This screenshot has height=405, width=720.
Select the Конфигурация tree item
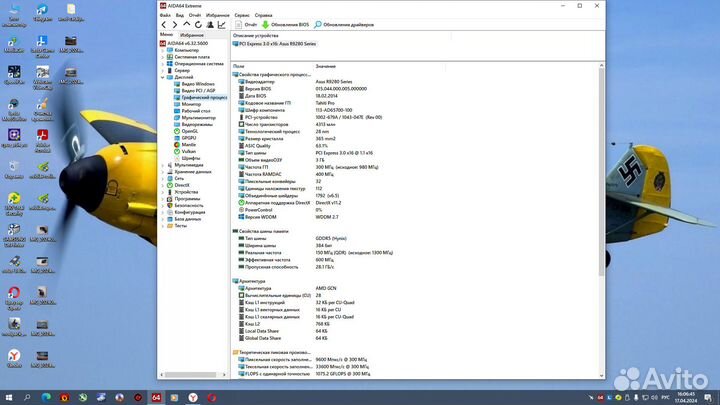click(x=186, y=212)
